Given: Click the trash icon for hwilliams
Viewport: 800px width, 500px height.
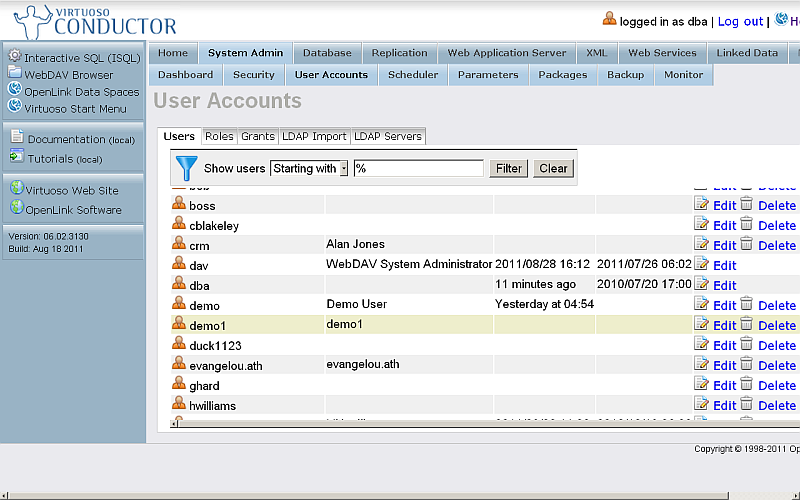Looking at the screenshot, I should click(x=746, y=404).
